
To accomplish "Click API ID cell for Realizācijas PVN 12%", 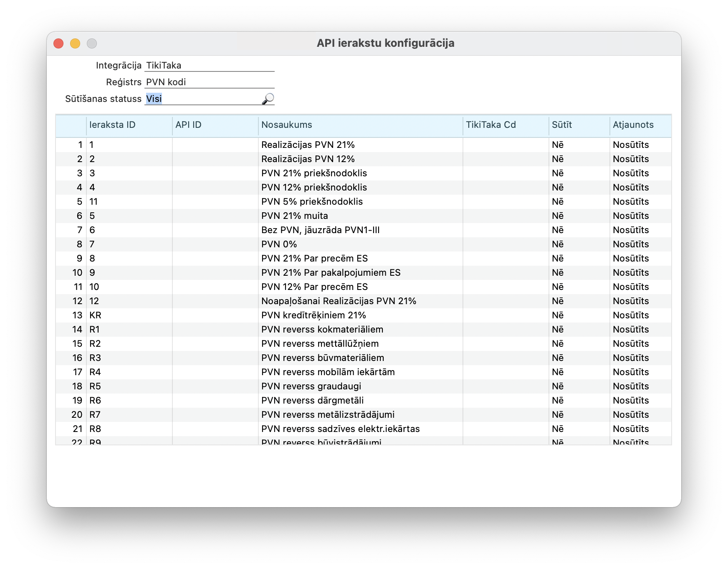I will tap(215, 159).
